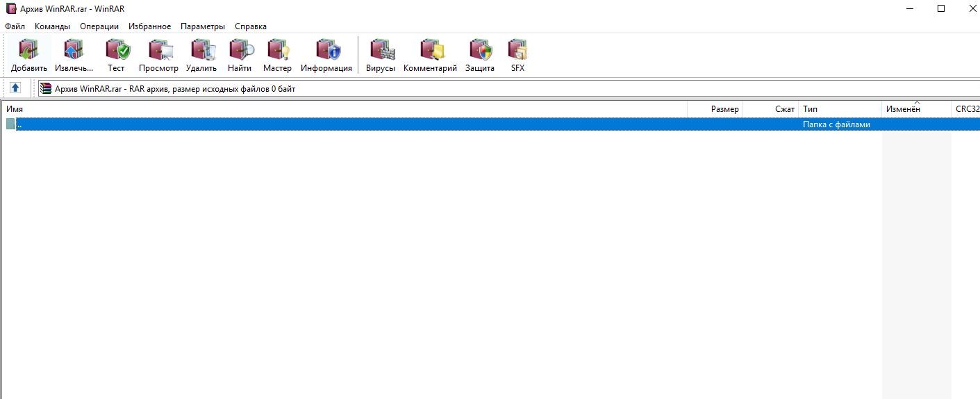
Task: Click the Добавить (Add) toolbar icon
Action: pos(29,56)
